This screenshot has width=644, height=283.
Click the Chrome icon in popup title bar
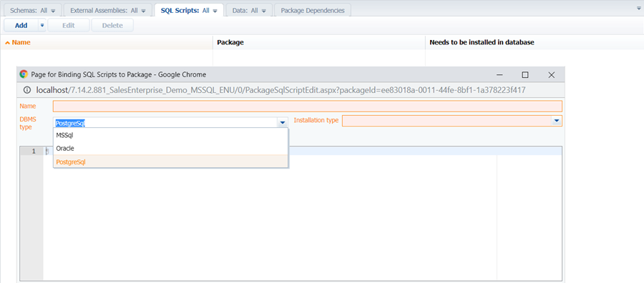click(24, 74)
